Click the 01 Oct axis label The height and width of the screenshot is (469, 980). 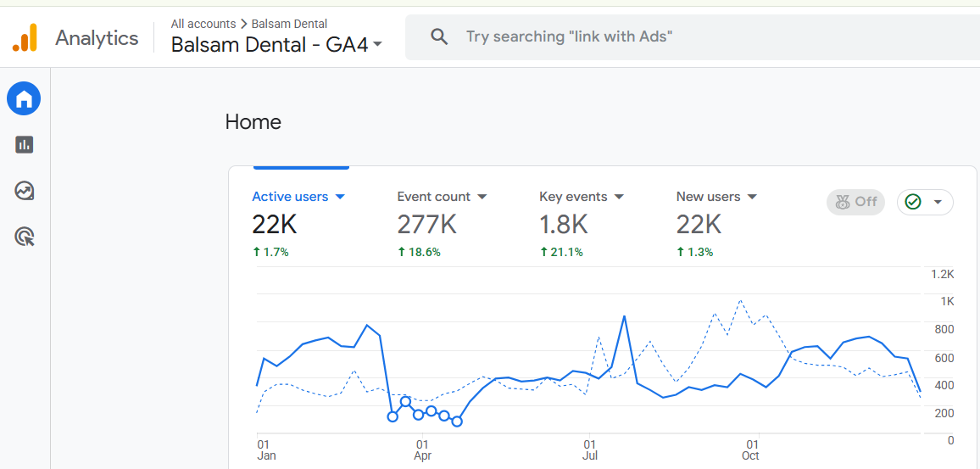750,450
